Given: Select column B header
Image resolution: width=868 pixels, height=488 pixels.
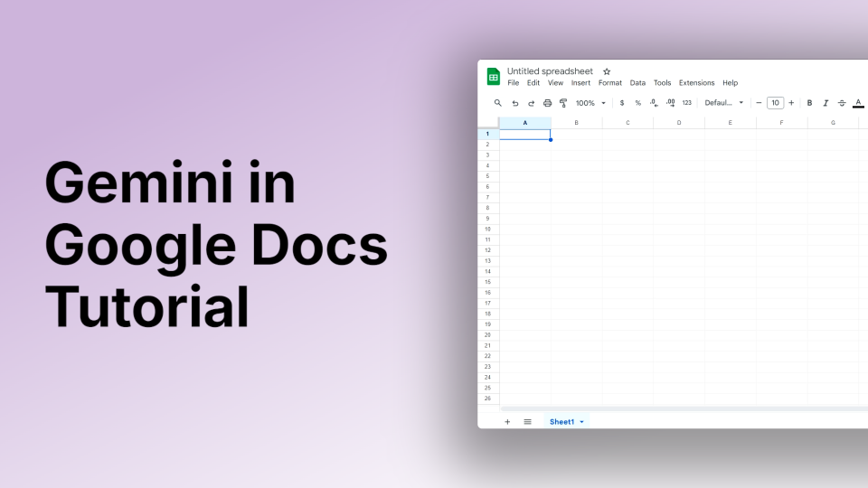Looking at the screenshot, I should [576, 123].
